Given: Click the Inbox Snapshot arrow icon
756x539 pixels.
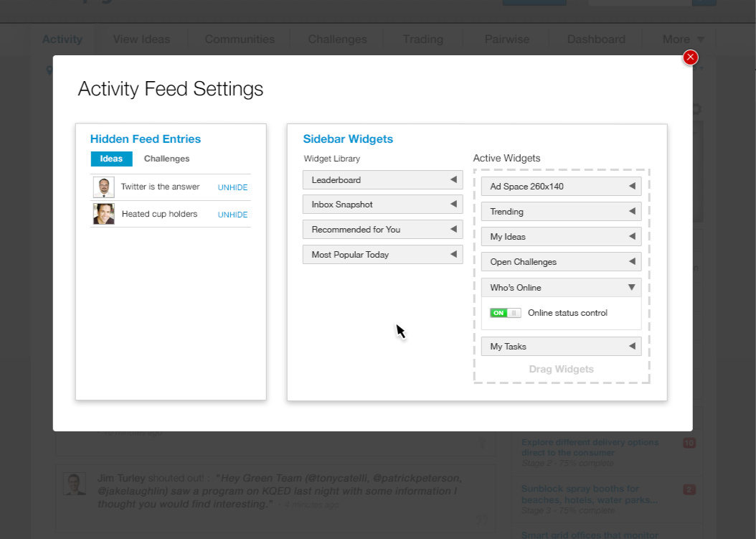Looking at the screenshot, I should (453, 205).
